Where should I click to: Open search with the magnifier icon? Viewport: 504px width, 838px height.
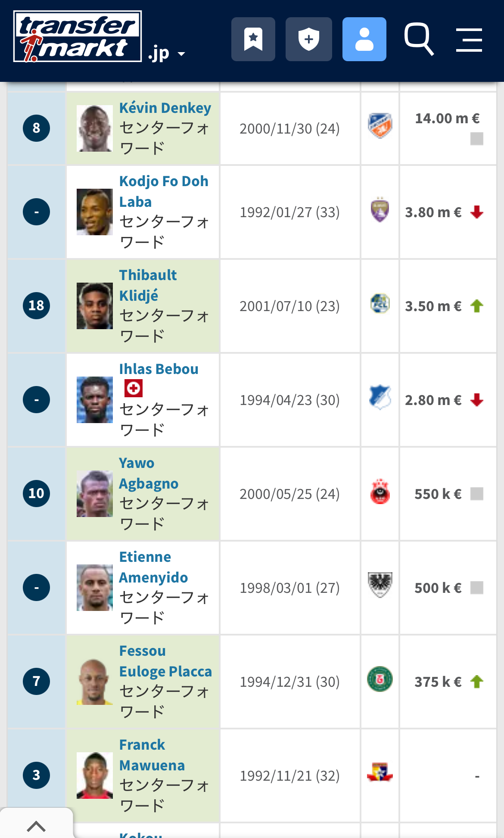tap(419, 39)
